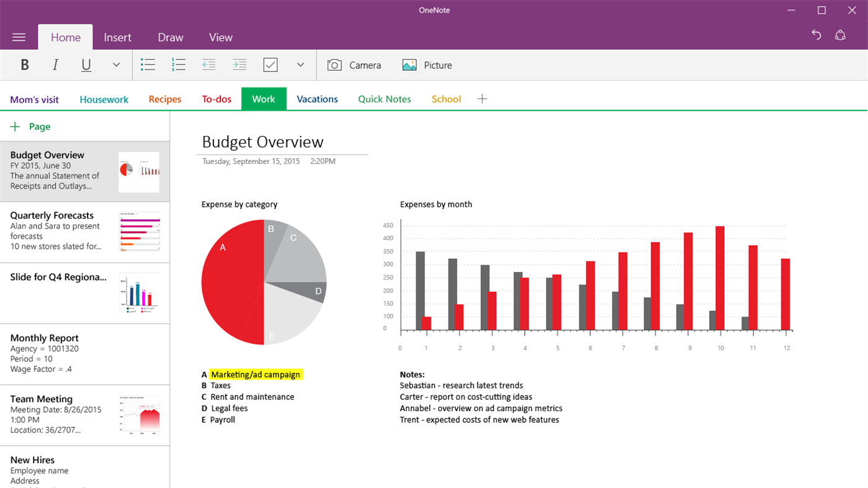Viewport: 868px width, 488px height.
Task: Insert photo using Camera button
Action: click(x=354, y=65)
